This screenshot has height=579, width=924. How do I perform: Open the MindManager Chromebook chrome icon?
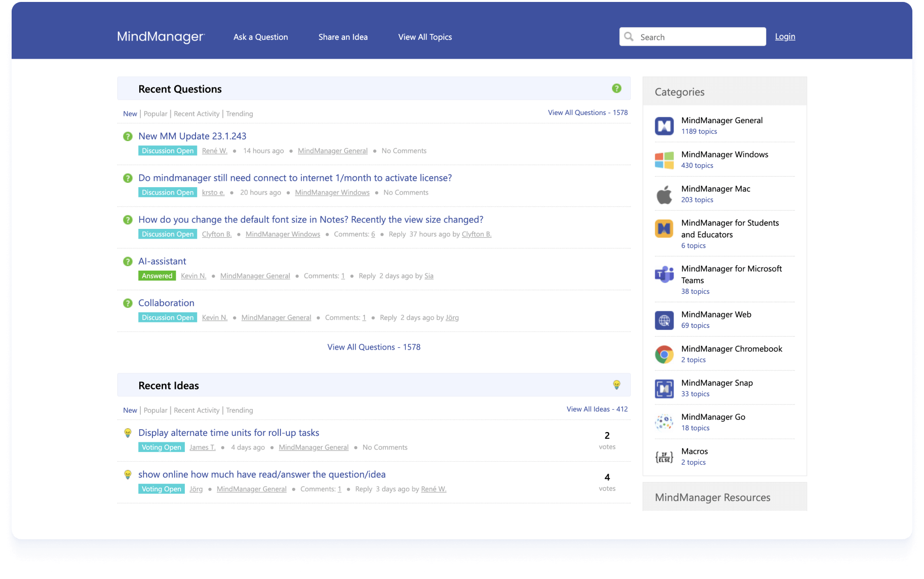click(x=664, y=354)
